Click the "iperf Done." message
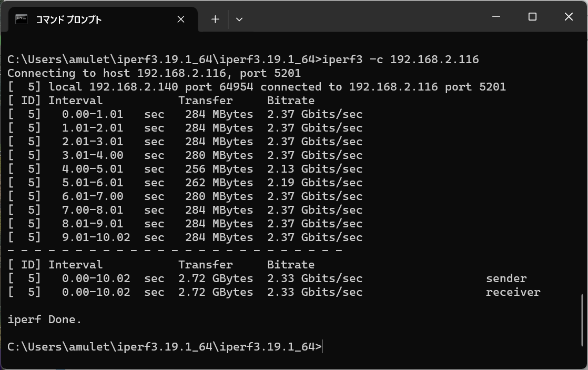 pos(45,319)
